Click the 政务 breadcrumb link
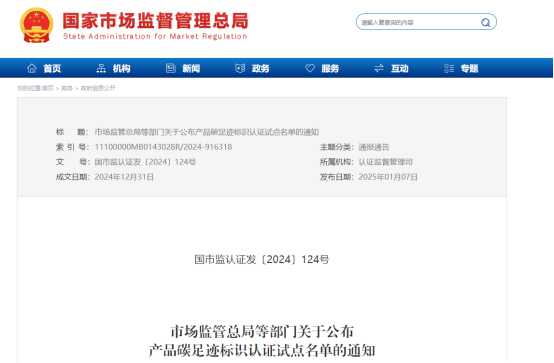The height and width of the screenshot is (363, 554). pos(67,88)
